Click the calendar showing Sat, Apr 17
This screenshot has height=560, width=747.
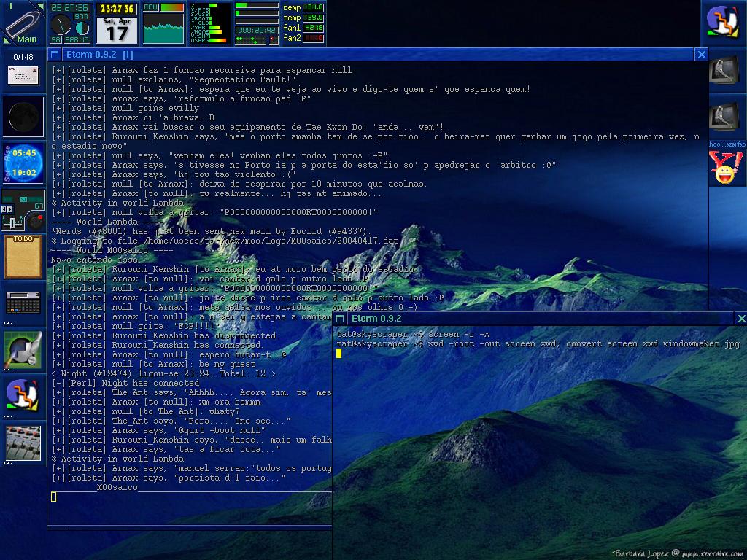117,23
